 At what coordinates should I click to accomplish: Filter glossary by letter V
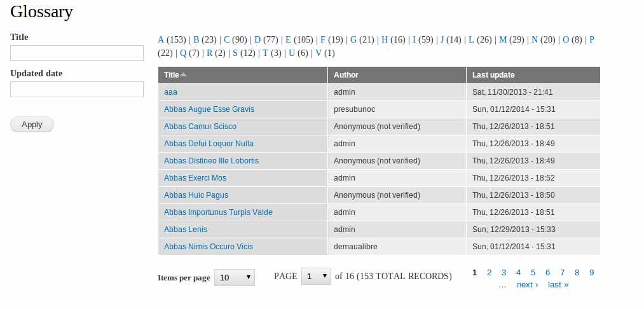pos(319,53)
